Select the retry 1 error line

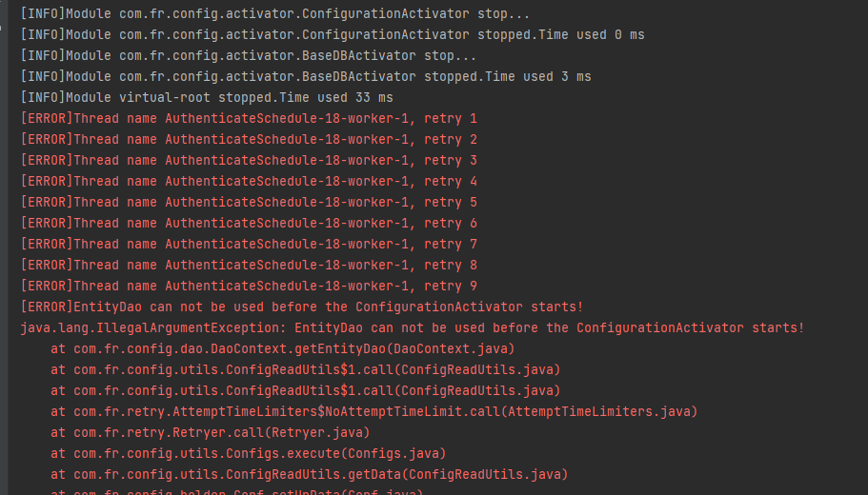(249, 119)
